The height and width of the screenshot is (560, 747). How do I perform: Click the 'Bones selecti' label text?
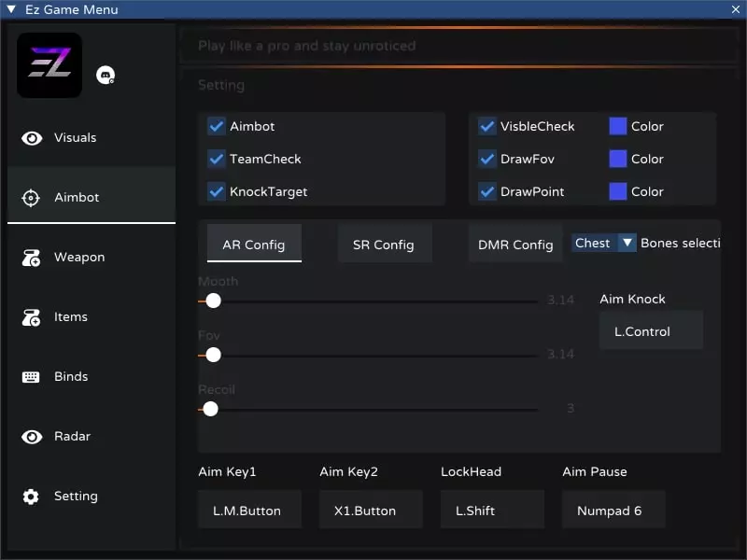pos(681,243)
